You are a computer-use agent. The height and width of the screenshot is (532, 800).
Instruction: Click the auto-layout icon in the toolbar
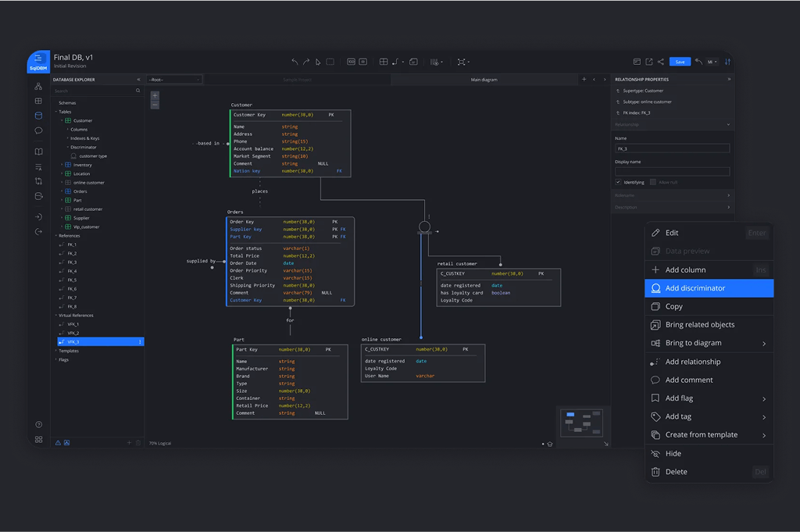click(x=462, y=62)
